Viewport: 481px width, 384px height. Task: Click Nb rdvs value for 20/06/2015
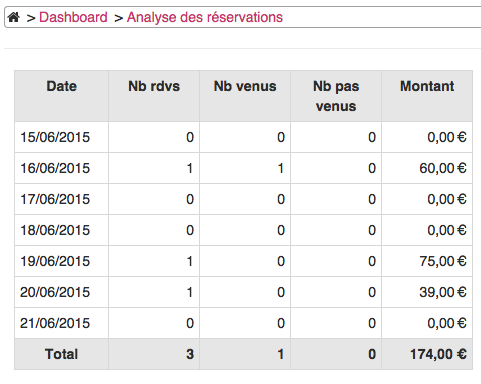pyautogui.click(x=154, y=292)
